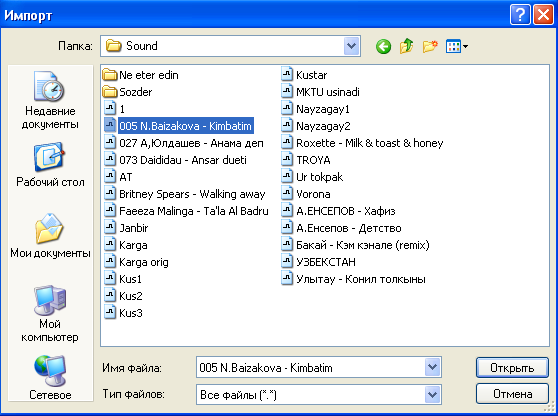Select file name Kus3
Image resolution: width=558 pixels, height=416 pixels.
[131, 313]
